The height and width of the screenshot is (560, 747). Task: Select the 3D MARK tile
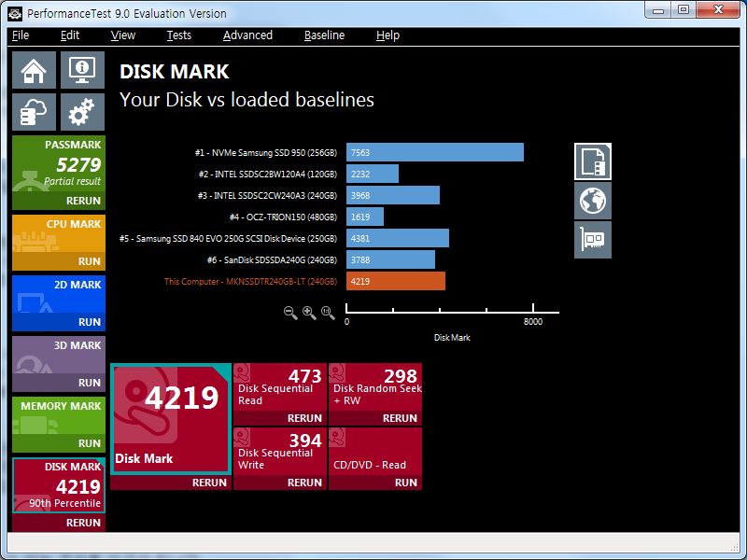59,355
